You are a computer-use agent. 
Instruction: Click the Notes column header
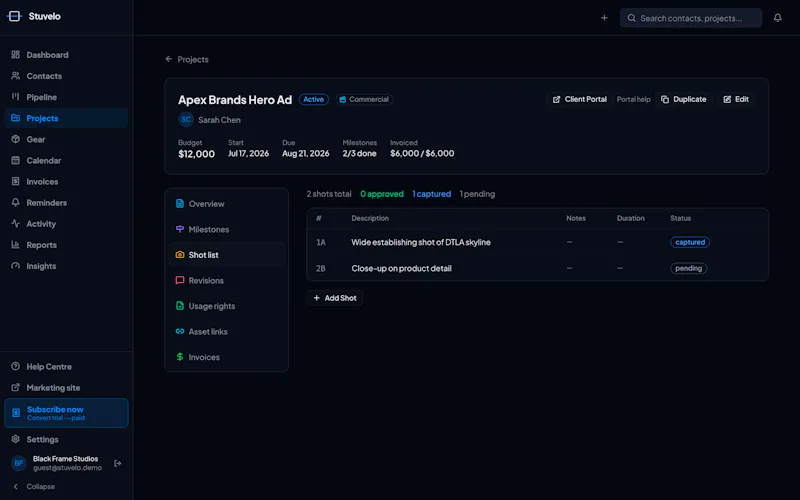[x=576, y=218]
